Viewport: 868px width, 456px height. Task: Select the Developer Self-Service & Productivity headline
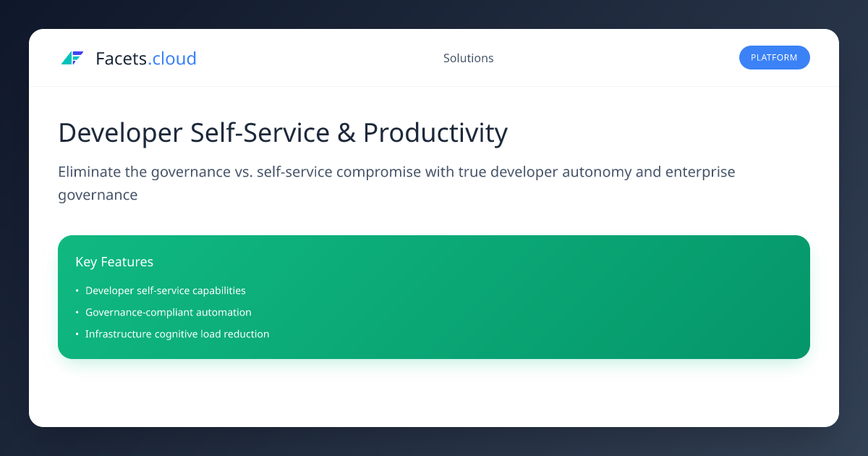tap(283, 133)
